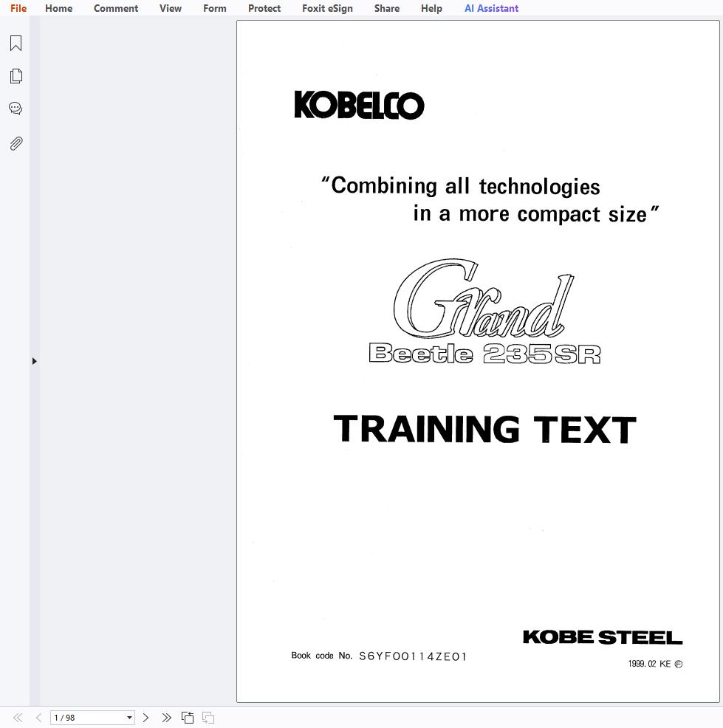Open the View tab

click(171, 8)
